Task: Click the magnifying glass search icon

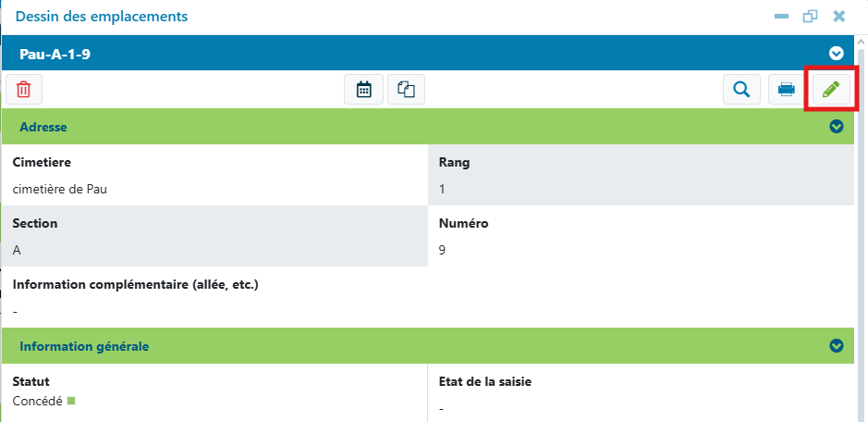Action: pyautogui.click(x=741, y=89)
